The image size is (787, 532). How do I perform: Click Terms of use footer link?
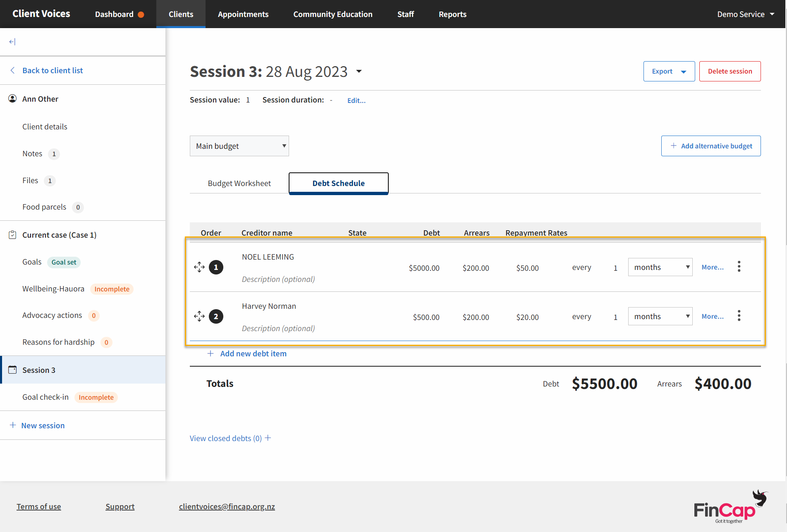pyautogui.click(x=39, y=506)
